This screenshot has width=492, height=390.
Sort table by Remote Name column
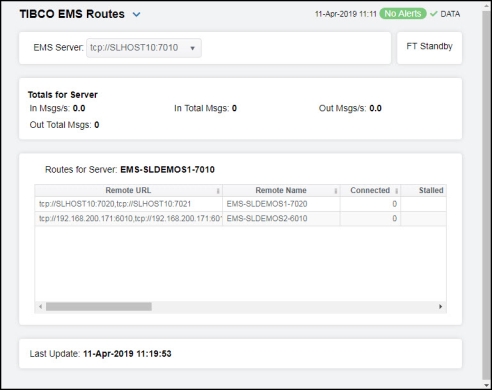coord(281,190)
